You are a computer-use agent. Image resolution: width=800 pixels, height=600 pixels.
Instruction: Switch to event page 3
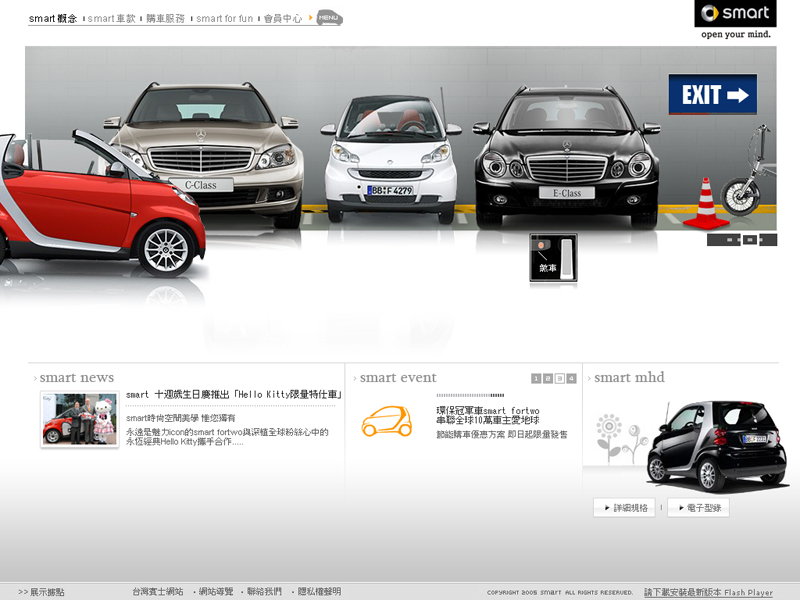560,379
